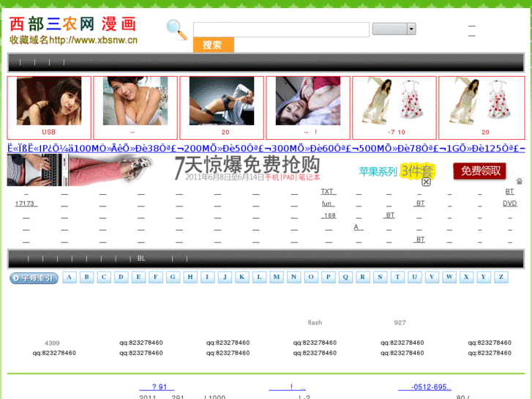Click the text 927

[400, 323]
